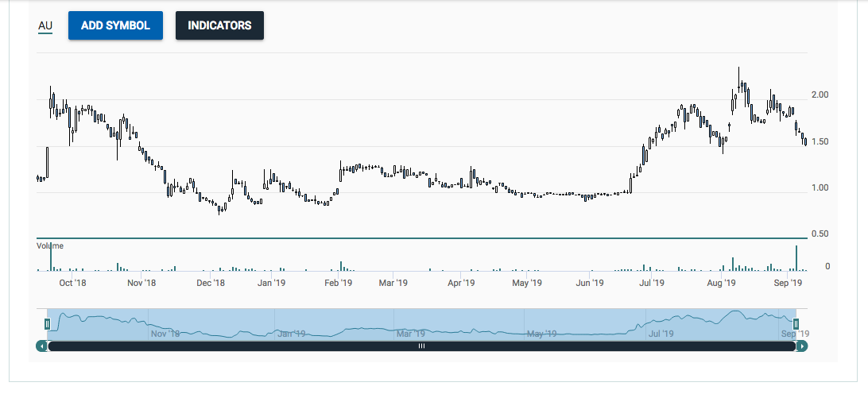The image size is (868, 394).
Task: Click the navigator left scroll arrow
Action: [x=41, y=346]
